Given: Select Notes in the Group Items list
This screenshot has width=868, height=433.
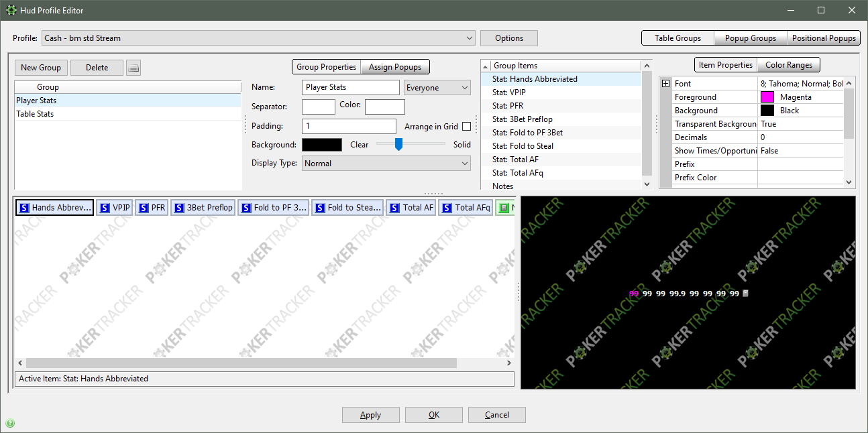Looking at the screenshot, I should click(561, 186).
